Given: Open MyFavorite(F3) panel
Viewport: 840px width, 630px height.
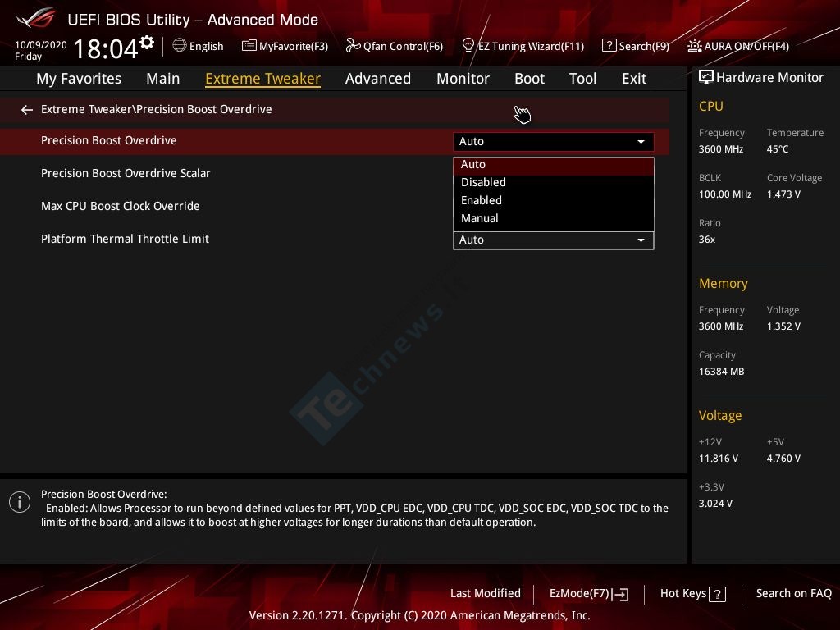Looking at the screenshot, I should pyautogui.click(x=294, y=46).
